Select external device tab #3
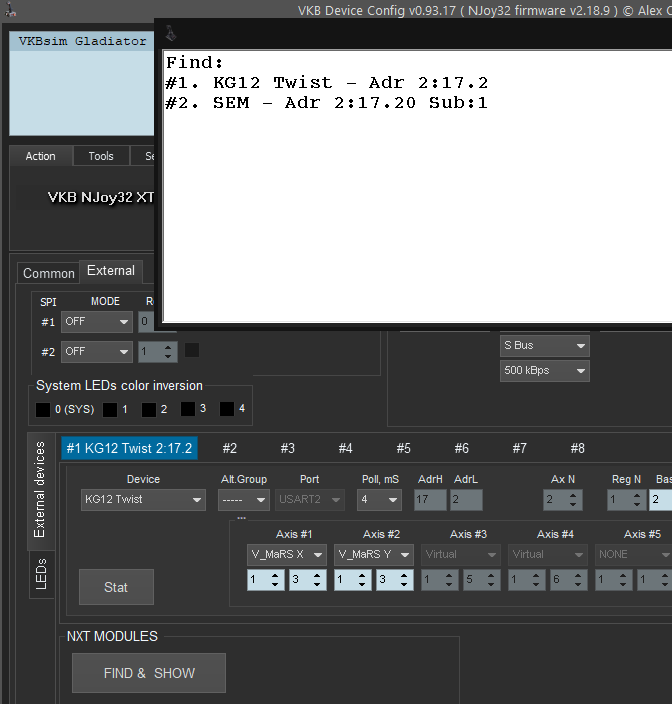 288,448
